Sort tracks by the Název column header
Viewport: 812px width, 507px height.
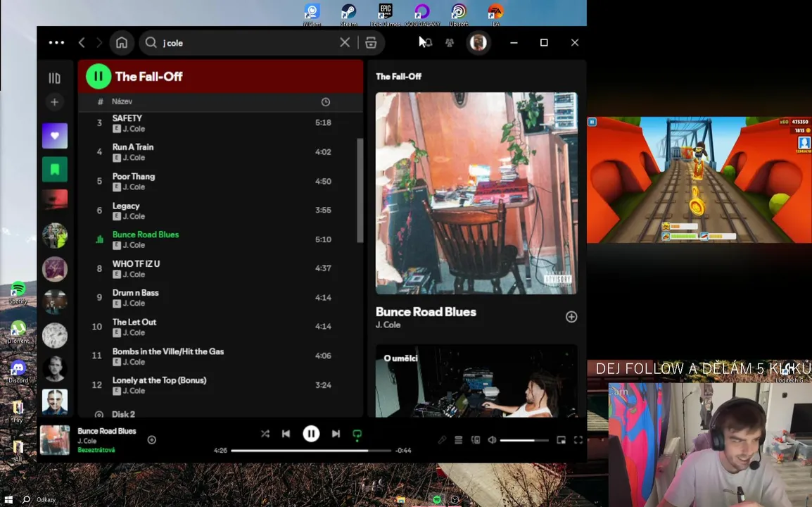point(122,101)
